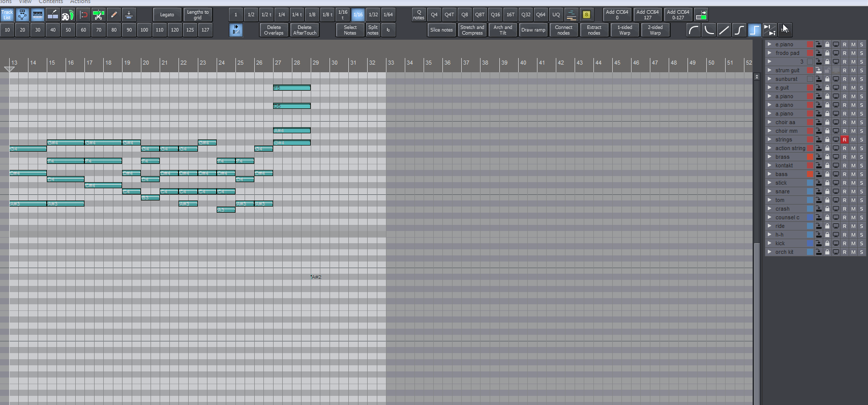Expand the orch kit track

[x=769, y=252]
